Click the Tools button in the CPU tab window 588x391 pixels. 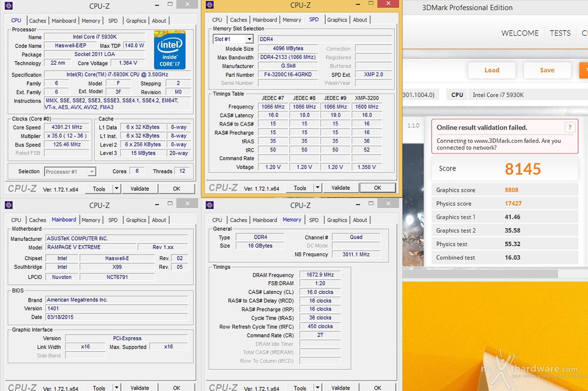pyautogui.click(x=99, y=189)
